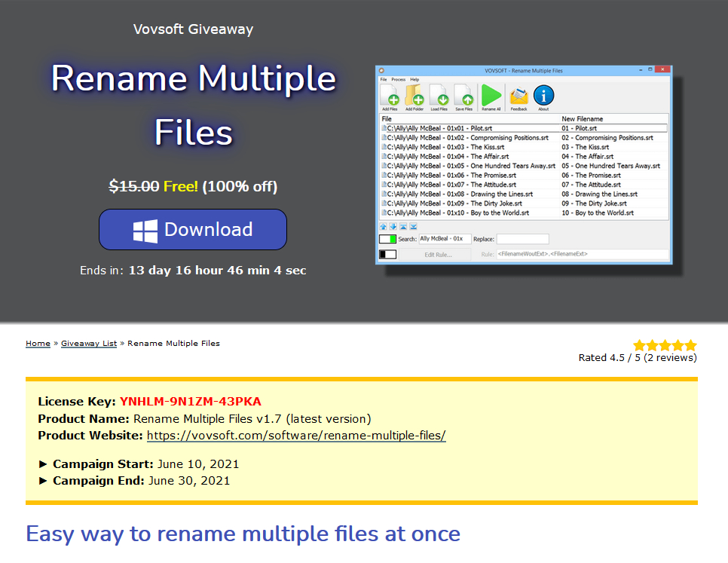728x563 pixels.
Task: Open the vovsoft.com rename-multiple-files product link
Action: coord(296,436)
